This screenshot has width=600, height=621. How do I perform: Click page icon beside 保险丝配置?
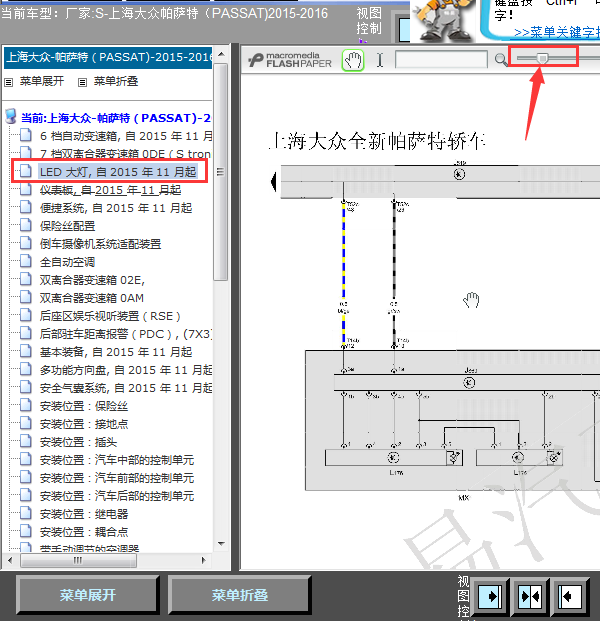[26, 225]
